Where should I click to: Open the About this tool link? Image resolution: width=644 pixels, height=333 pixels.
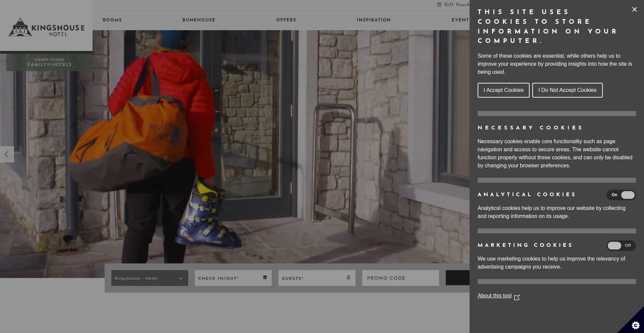pyautogui.click(x=494, y=296)
